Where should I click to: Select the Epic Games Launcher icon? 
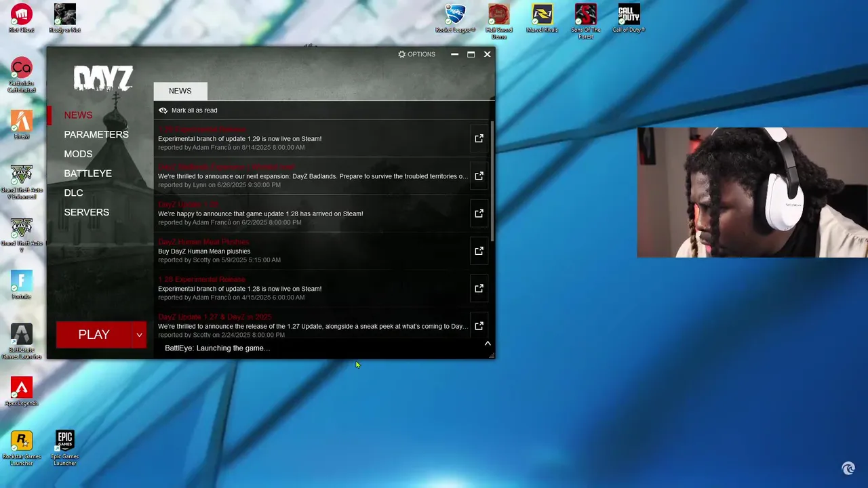[65, 448]
